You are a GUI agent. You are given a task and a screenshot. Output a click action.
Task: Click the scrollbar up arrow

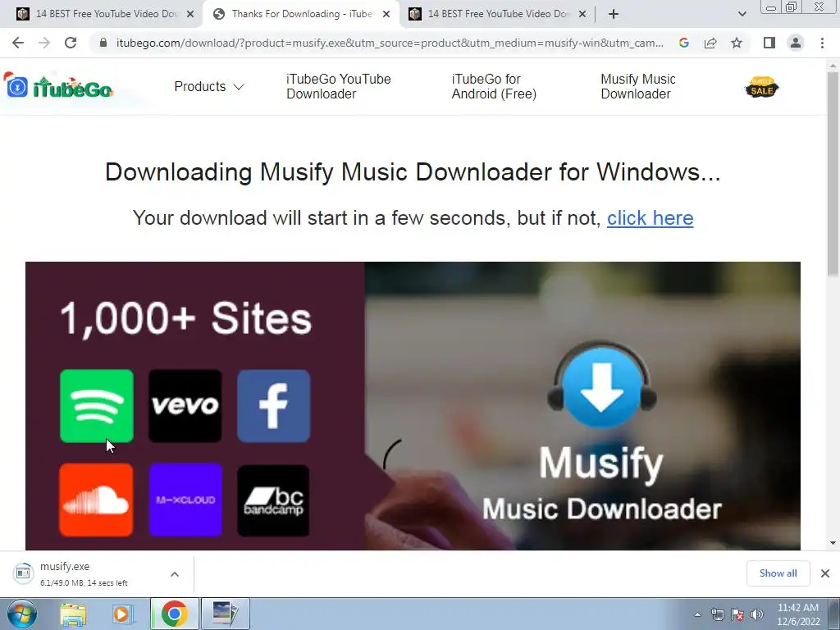(x=833, y=66)
